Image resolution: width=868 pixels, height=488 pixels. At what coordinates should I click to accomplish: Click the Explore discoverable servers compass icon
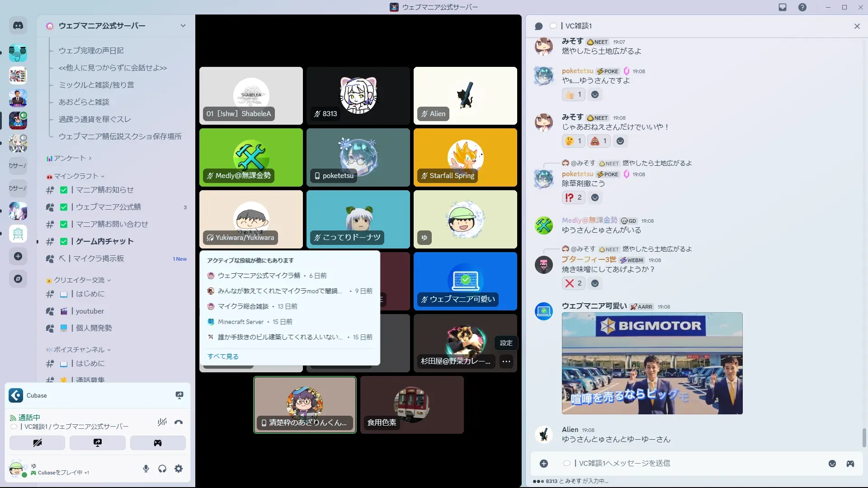click(18, 279)
